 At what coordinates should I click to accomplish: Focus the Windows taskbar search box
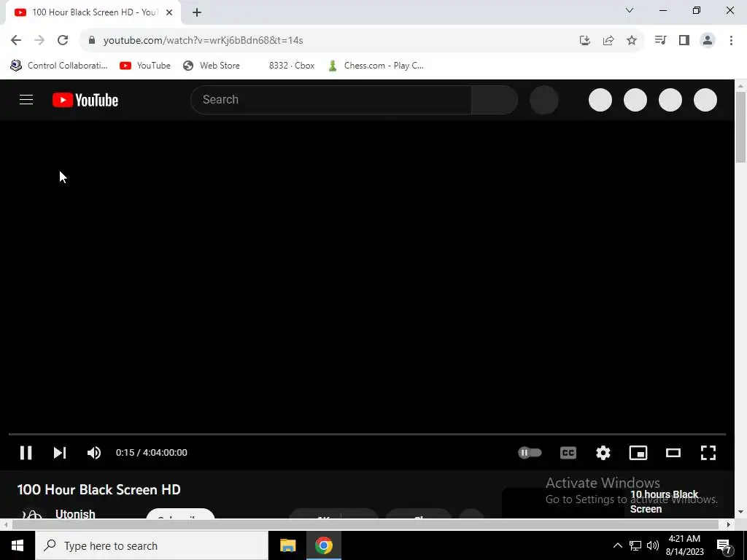152,545
